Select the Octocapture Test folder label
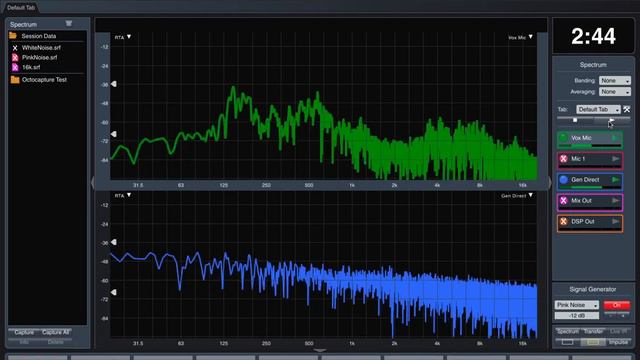The height and width of the screenshot is (360, 640). (x=44, y=80)
